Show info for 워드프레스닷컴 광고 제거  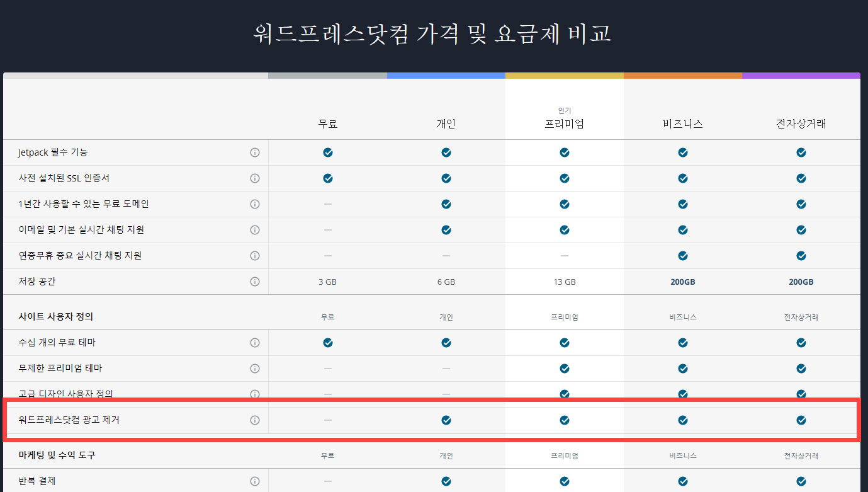pos(255,420)
